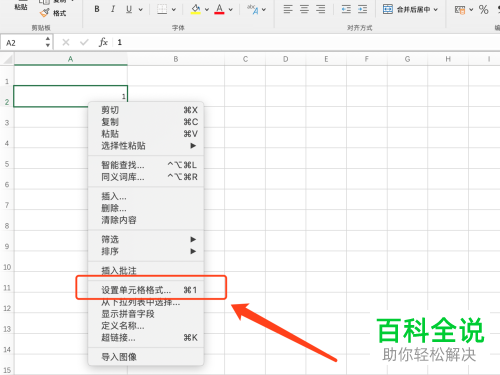Select column A header
The width and height of the screenshot is (500, 375).
coord(71,59)
